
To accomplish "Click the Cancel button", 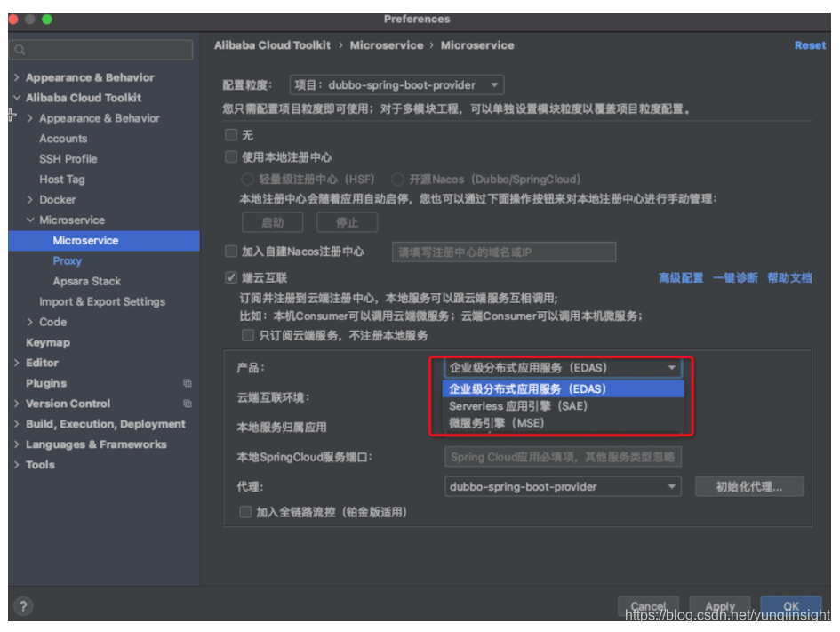I will [x=648, y=606].
